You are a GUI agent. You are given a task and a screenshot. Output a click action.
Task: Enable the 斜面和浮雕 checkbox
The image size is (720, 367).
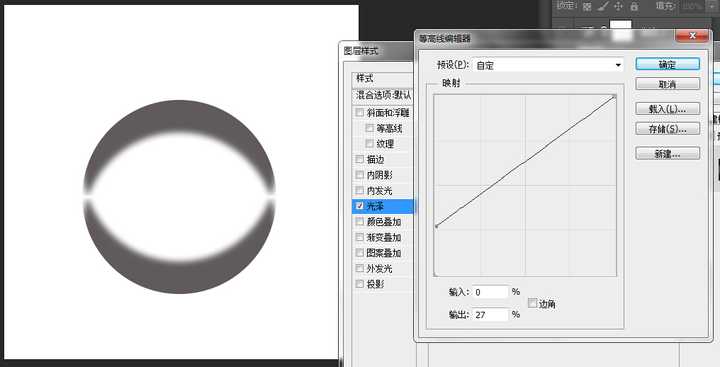(359, 113)
